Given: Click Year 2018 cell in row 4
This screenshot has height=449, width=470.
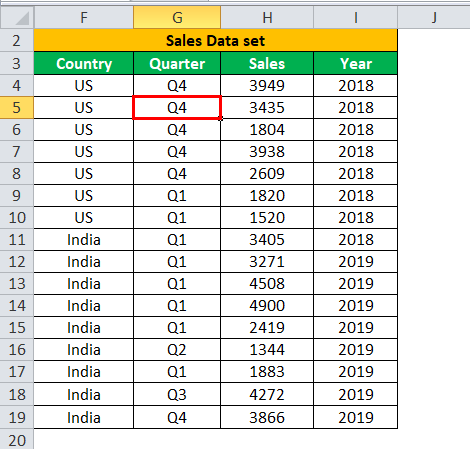Looking at the screenshot, I should pos(356,86).
